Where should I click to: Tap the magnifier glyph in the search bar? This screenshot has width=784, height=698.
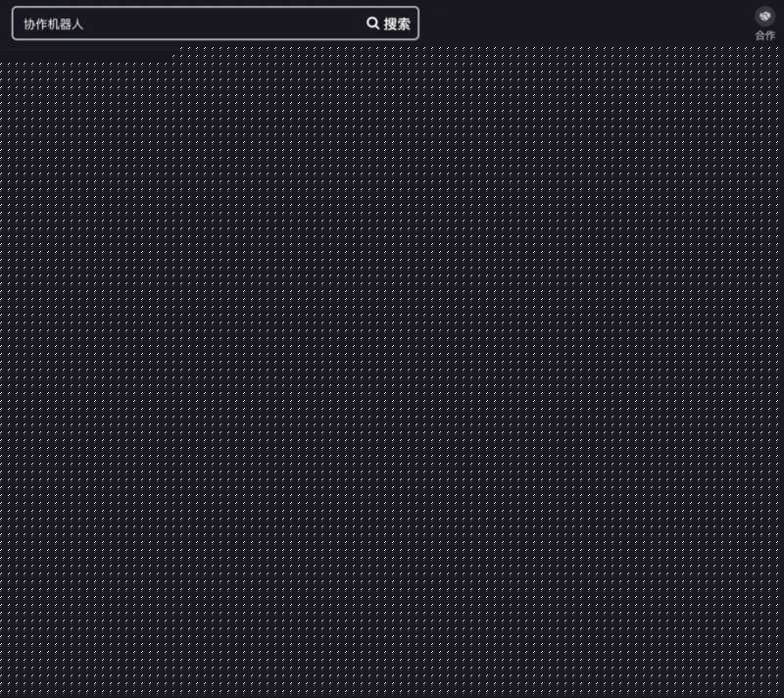(x=372, y=24)
